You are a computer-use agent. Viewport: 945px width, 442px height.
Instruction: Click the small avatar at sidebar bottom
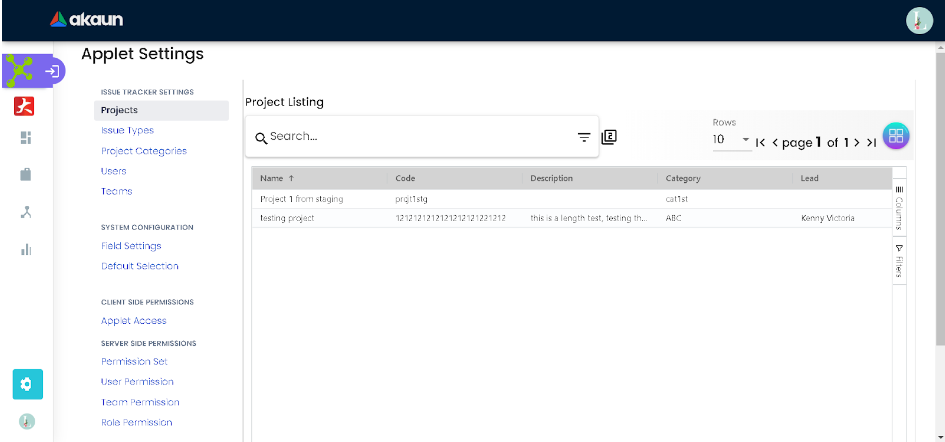click(x=27, y=421)
